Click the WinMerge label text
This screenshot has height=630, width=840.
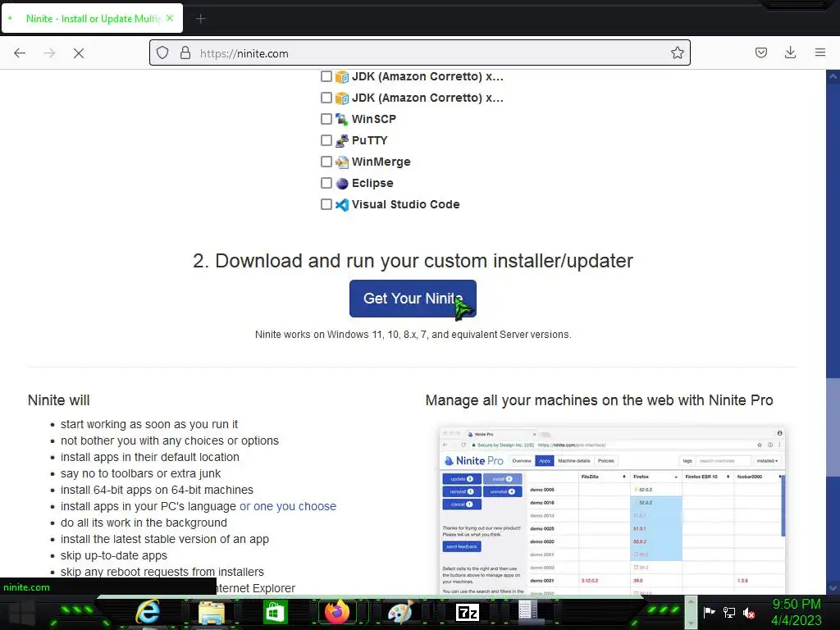(381, 162)
